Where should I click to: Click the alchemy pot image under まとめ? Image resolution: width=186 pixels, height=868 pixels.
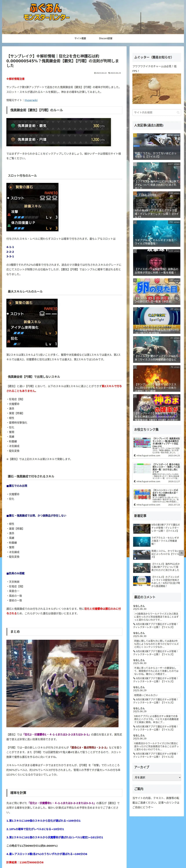click(x=62, y=683)
